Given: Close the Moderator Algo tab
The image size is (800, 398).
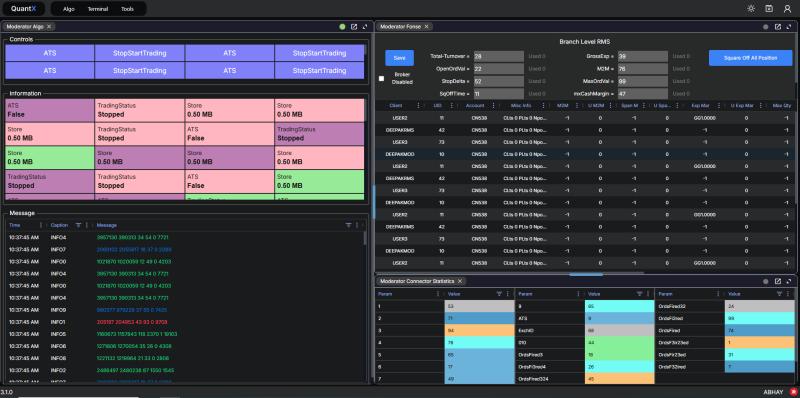Looking at the screenshot, I should 49,27.
